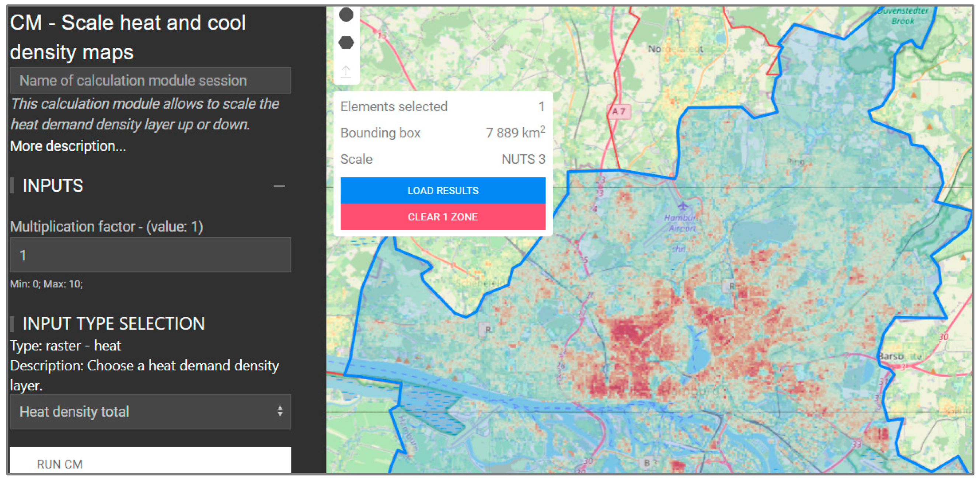Collapse the INPUTS section with minus icon
The height and width of the screenshot is (481, 980).
(x=279, y=186)
